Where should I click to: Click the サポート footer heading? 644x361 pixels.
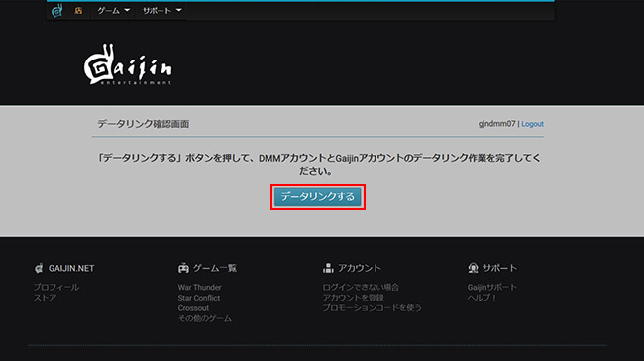tap(499, 268)
